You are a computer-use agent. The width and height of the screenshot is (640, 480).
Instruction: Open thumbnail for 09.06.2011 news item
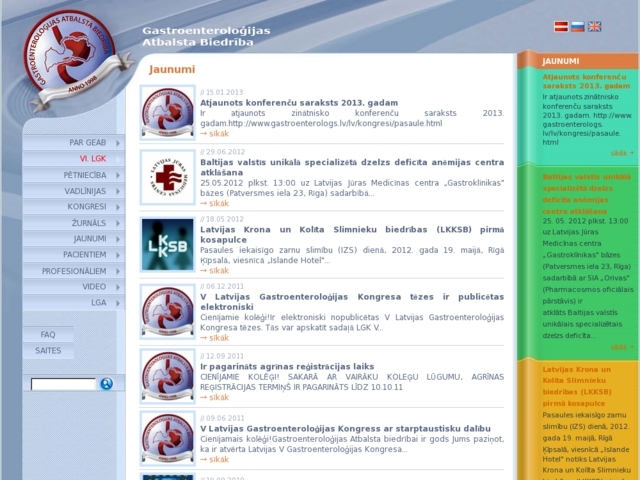(168, 439)
